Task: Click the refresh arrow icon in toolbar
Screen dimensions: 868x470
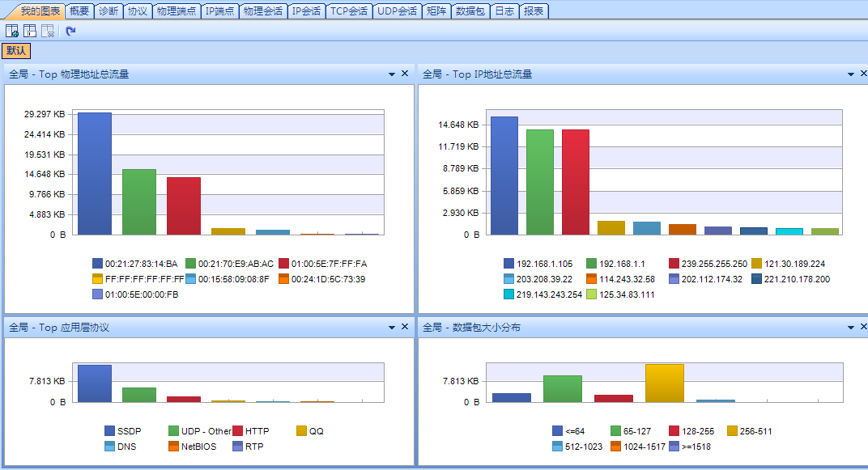Action: (71, 31)
